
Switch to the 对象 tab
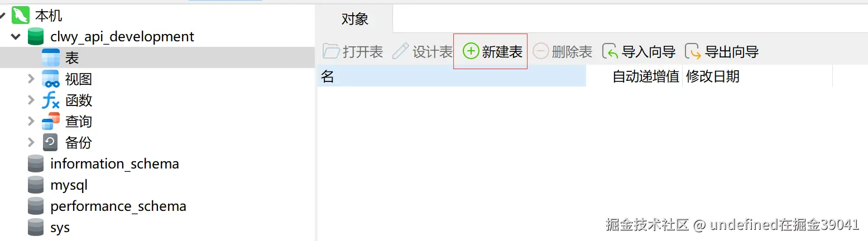coord(354,19)
